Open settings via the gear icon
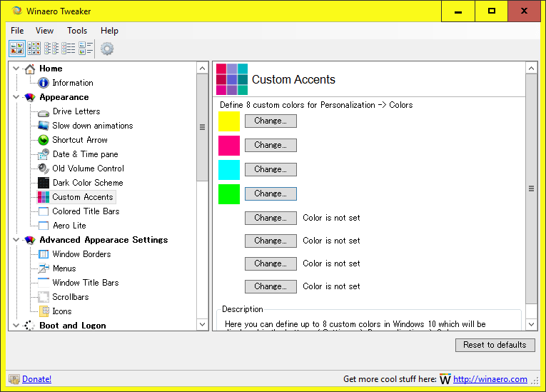This screenshot has width=546, height=392. 107,49
